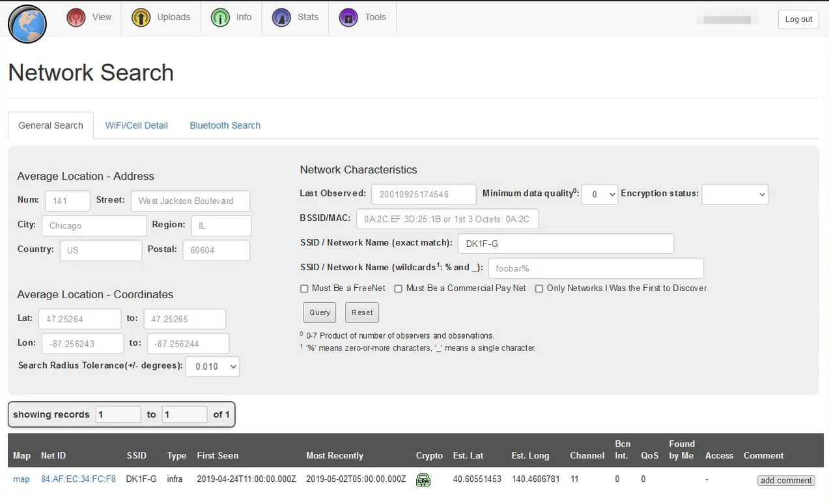This screenshot has height=504, width=829.
Task: Switch to Bluetooth Search tab
Action: tap(225, 126)
